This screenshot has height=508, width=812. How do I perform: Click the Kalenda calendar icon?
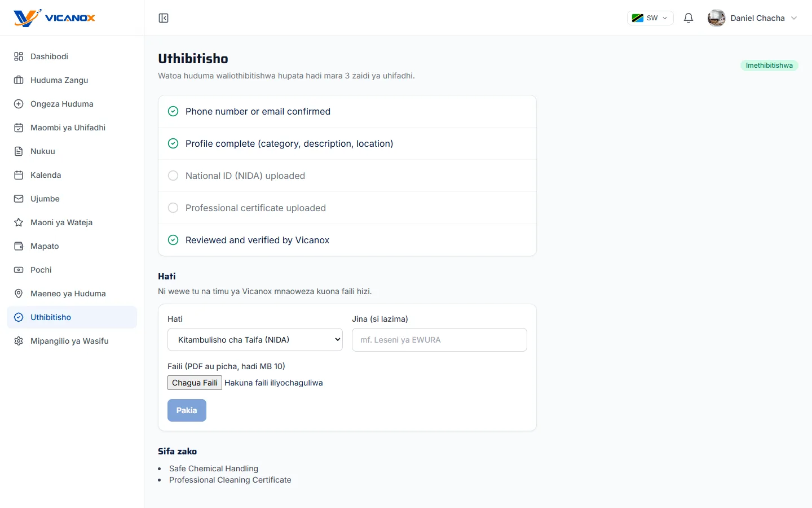point(19,175)
